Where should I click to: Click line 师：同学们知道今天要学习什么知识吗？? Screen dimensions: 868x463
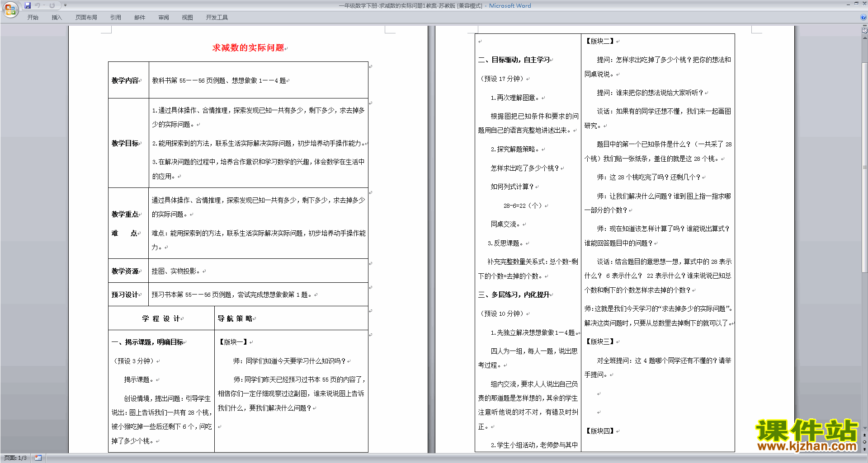(289, 361)
